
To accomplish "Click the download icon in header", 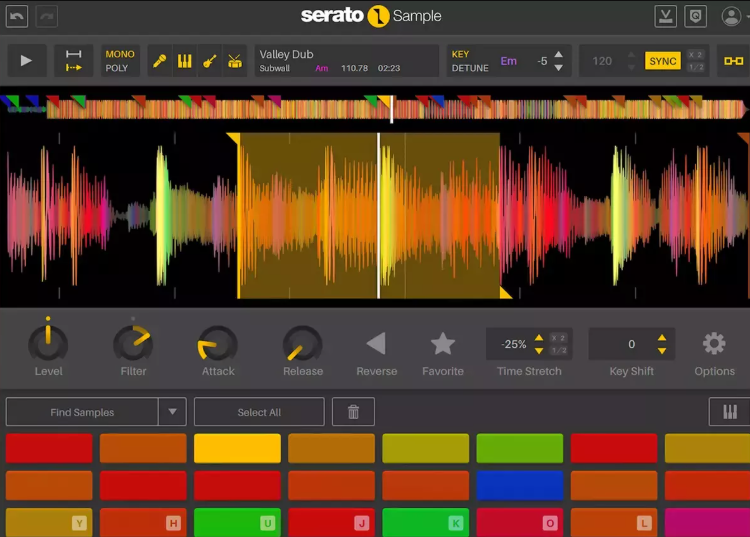I will click(x=665, y=16).
